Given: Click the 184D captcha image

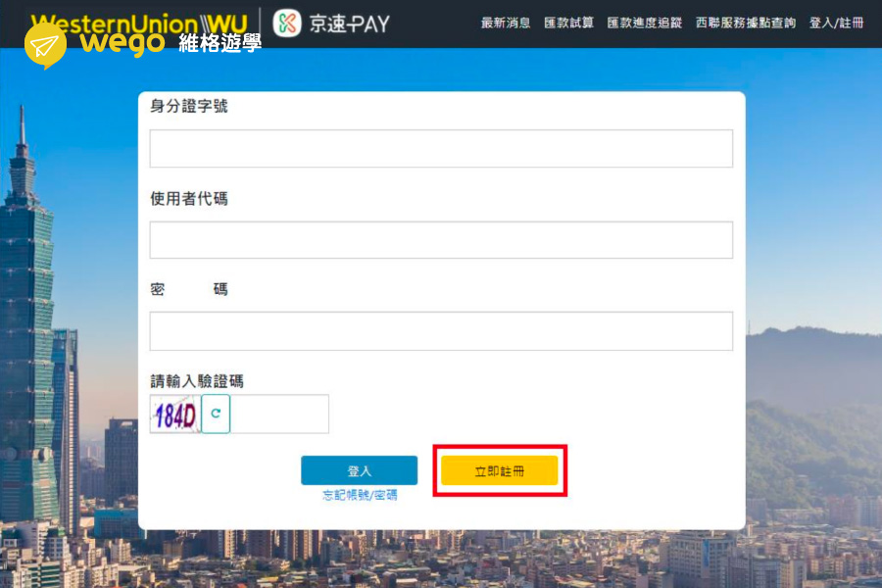Looking at the screenshot, I should pos(175,415).
